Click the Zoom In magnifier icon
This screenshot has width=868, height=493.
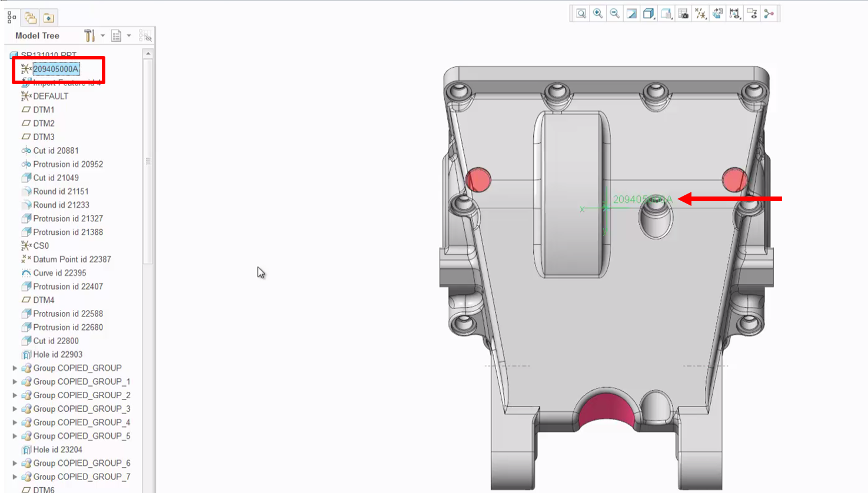click(598, 14)
